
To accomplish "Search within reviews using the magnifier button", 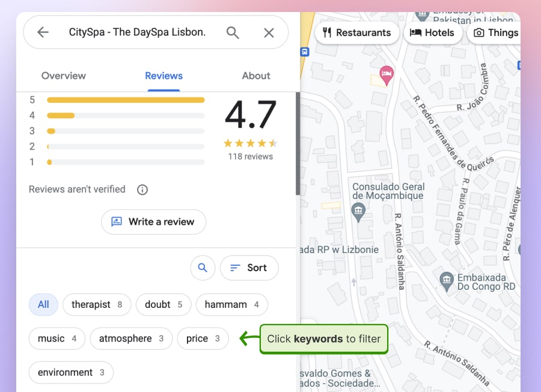I will (x=203, y=268).
